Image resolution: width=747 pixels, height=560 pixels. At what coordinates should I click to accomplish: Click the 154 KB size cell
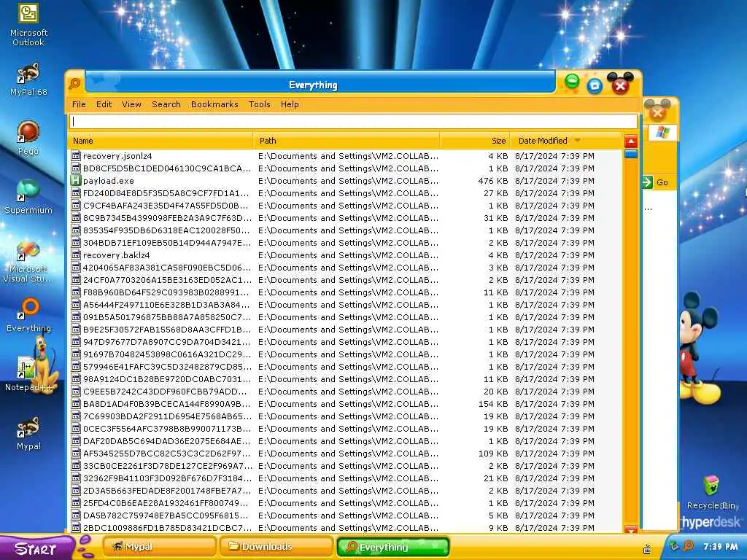492,404
